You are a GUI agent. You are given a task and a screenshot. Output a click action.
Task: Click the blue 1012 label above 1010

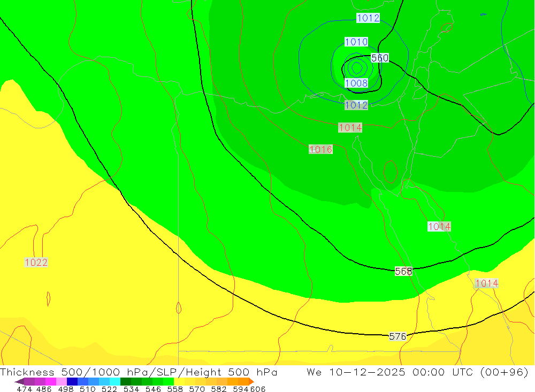(368, 18)
